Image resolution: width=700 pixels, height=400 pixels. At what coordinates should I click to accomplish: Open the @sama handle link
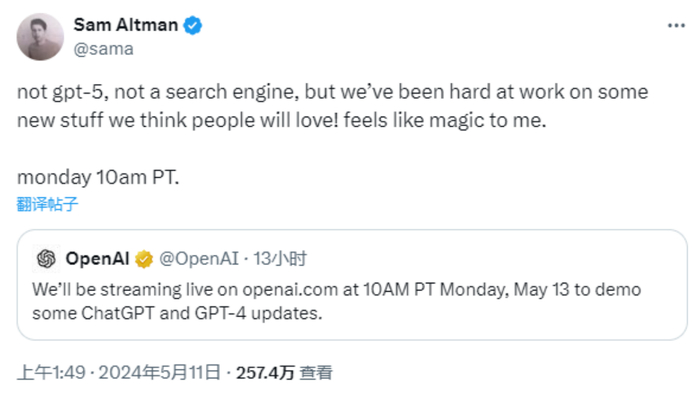tap(104, 47)
